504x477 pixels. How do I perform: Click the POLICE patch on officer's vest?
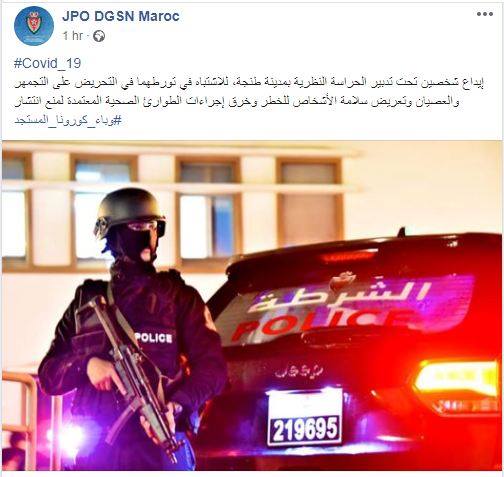point(154,338)
